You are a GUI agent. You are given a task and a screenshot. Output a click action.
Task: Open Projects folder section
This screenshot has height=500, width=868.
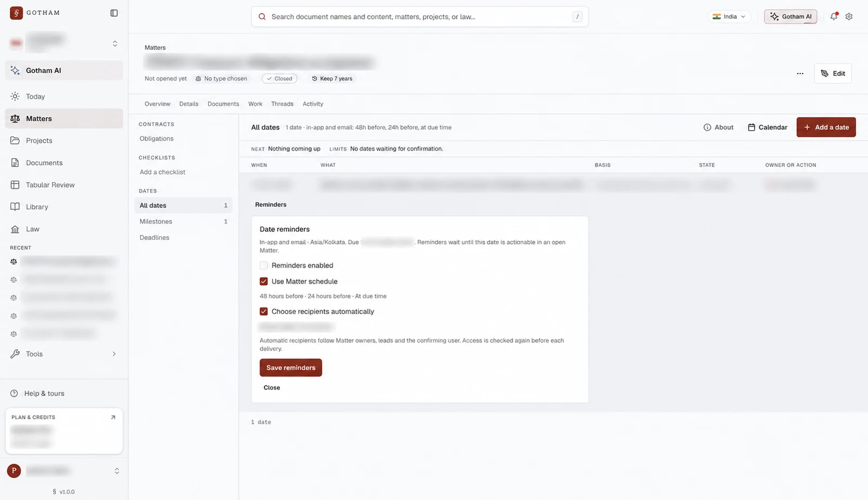(64, 140)
